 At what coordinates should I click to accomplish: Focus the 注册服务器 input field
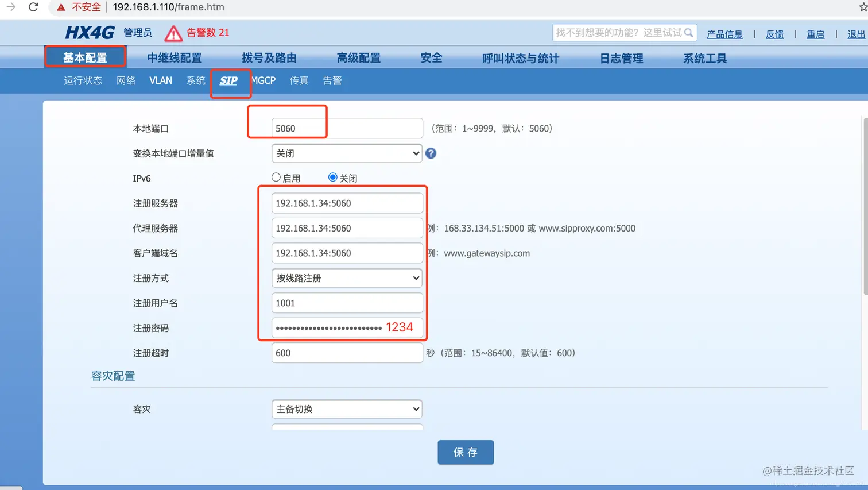pos(347,203)
